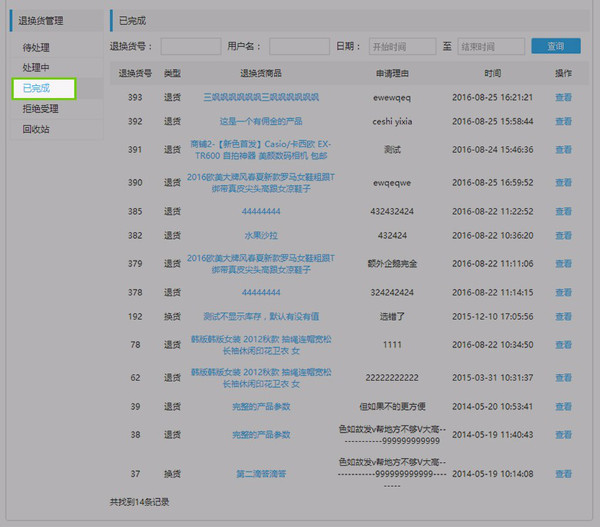
Task: Open product link 这是一个有佣金的产品
Action: [x=261, y=121]
